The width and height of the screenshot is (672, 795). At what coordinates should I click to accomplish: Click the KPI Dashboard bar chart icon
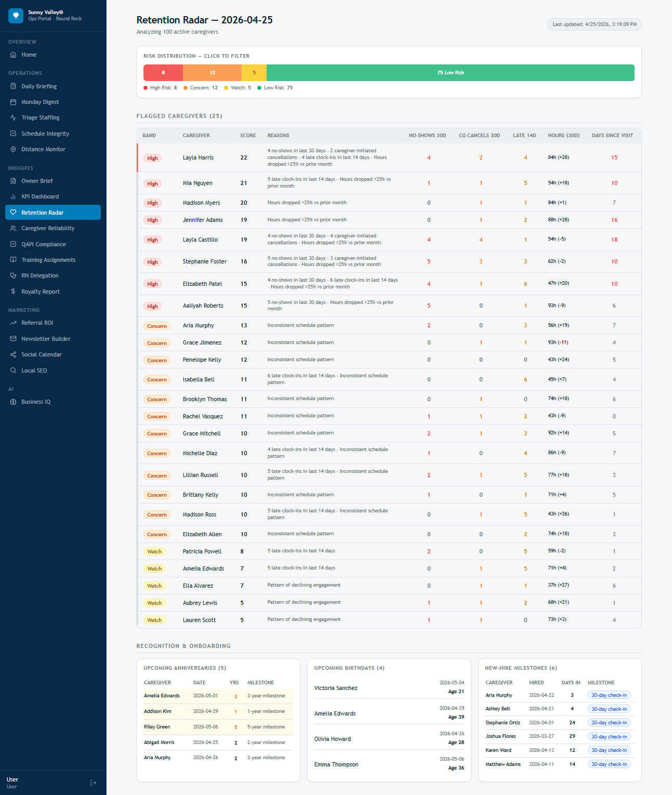14,197
